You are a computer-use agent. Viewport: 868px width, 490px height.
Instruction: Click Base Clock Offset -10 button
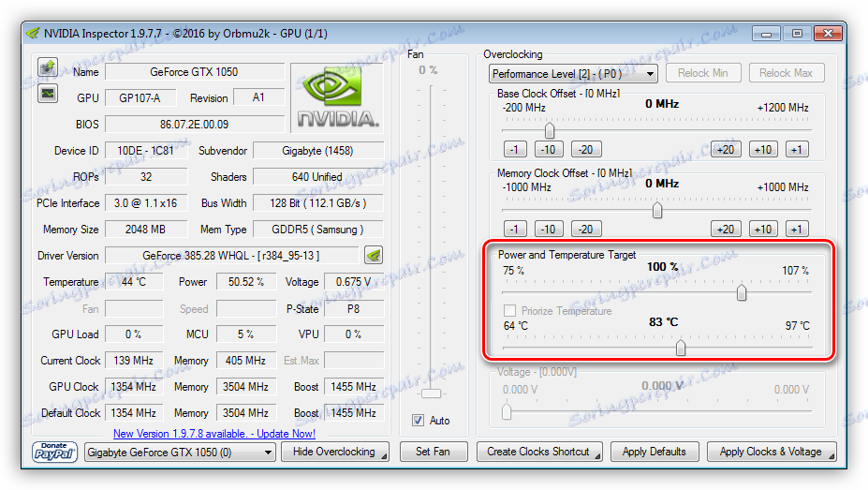tap(549, 150)
